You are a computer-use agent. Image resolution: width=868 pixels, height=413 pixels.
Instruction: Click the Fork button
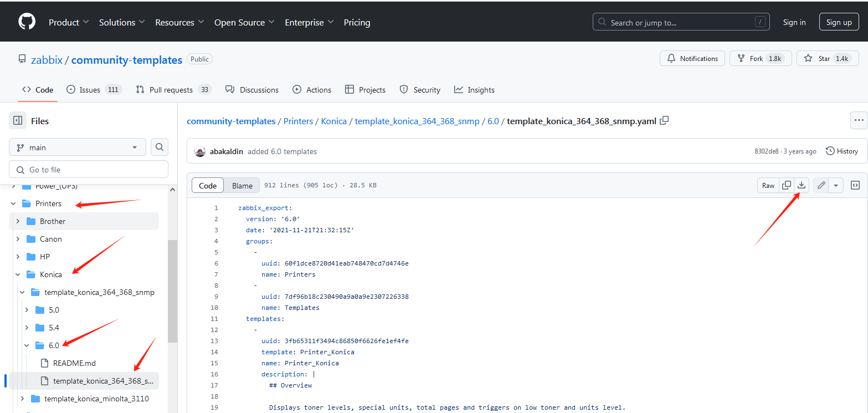759,58
